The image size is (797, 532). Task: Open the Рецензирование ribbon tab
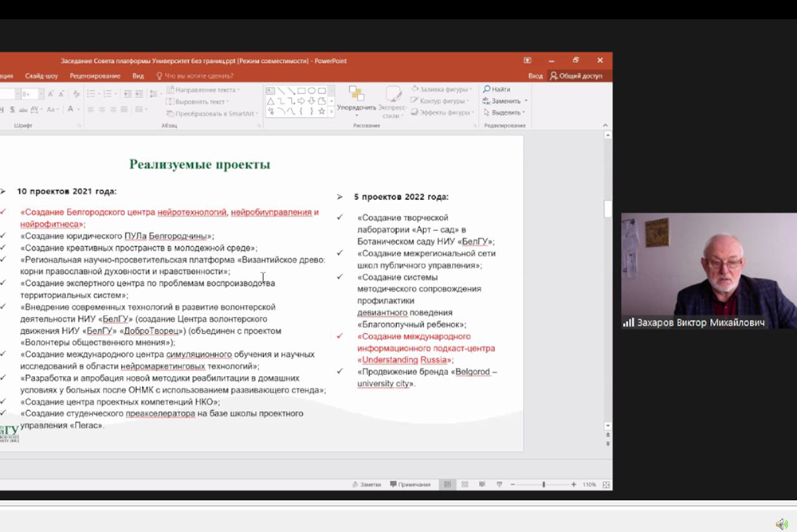coord(95,76)
